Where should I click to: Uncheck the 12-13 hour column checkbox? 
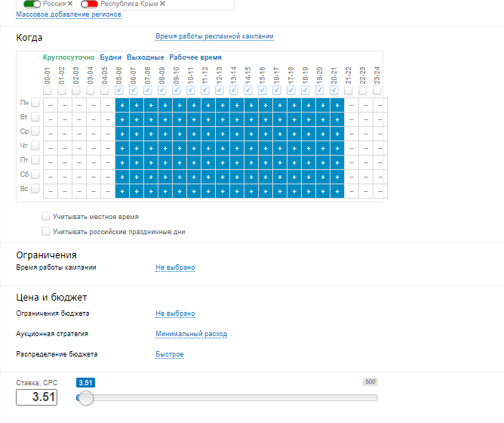click(220, 90)
